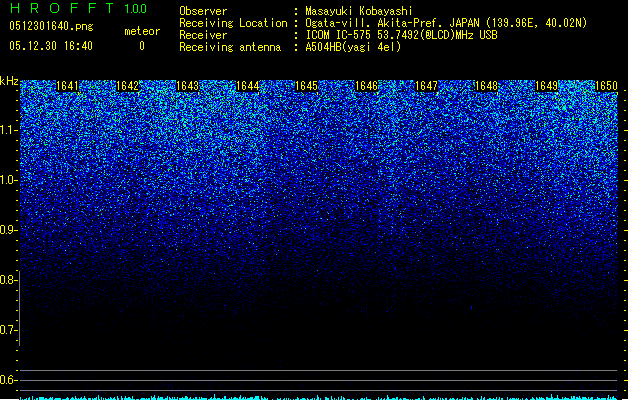Click the 'Receiving Location' field label
629x400 pixels.
233,23
